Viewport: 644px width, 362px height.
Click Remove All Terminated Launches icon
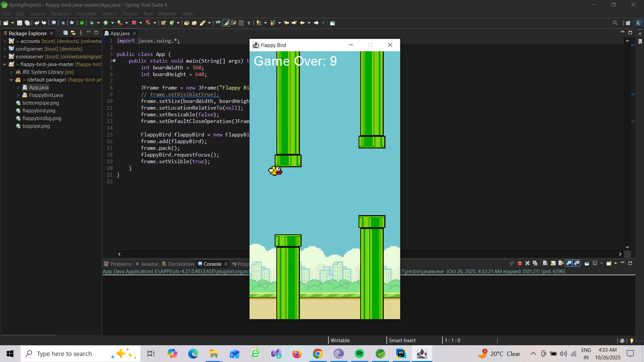(x=535, y=263)
